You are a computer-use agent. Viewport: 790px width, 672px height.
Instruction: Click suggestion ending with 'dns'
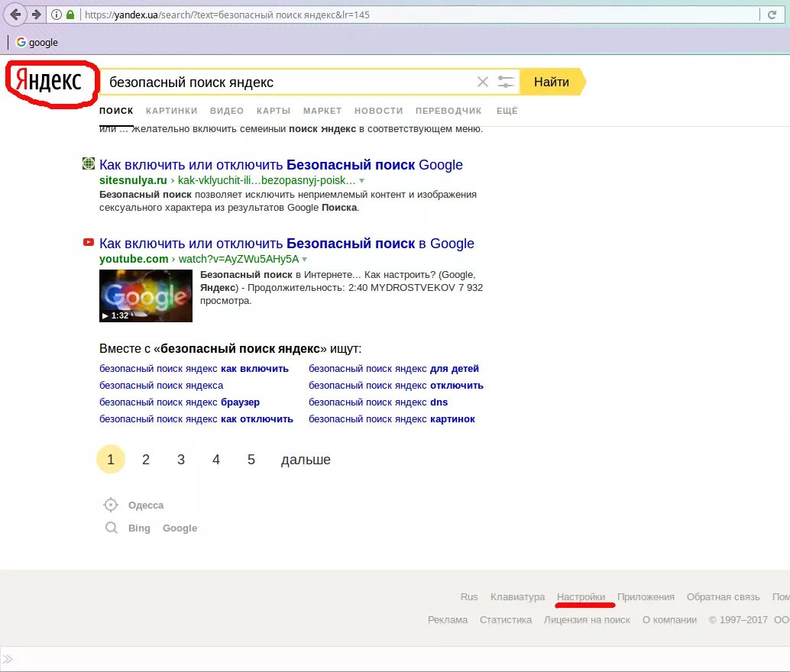pos(378,402)
